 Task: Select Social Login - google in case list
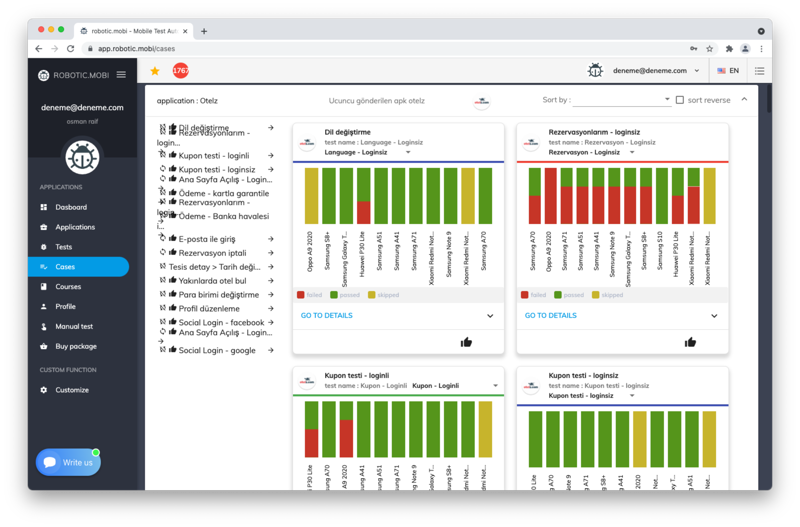216,350
